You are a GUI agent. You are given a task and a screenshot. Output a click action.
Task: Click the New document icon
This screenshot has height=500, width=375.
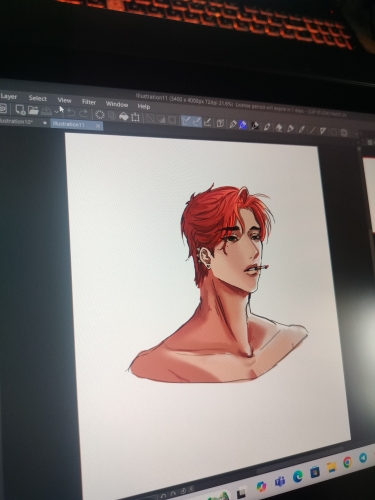tap(20, 109)
